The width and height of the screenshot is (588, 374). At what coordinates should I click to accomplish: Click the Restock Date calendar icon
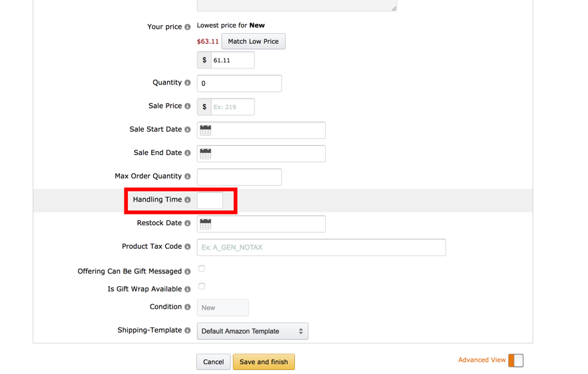(206, 224)
